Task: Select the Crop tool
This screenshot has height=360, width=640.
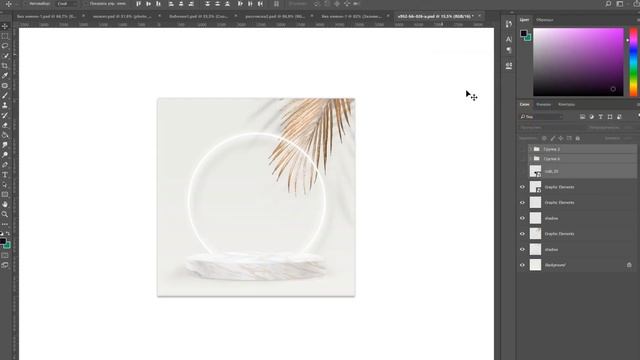Action: [x=5, y=65]
